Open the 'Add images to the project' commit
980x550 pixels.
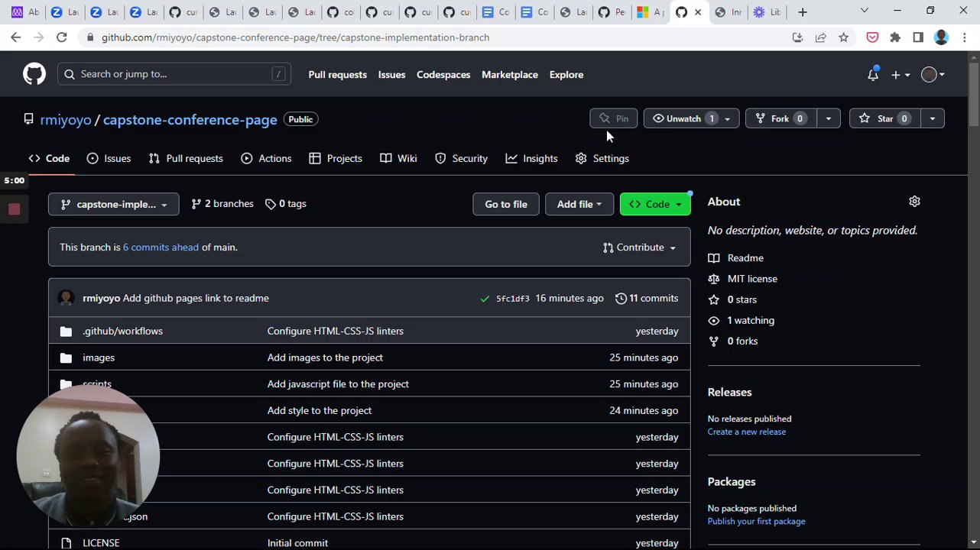[x=325, y=357]
